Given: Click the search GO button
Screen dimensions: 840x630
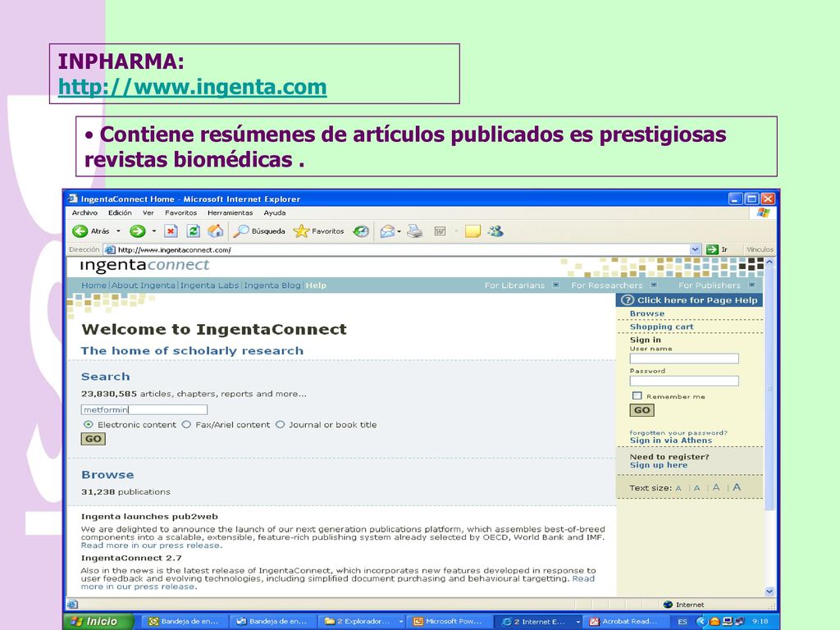Looking at the screenshot, I should point(94,439).
